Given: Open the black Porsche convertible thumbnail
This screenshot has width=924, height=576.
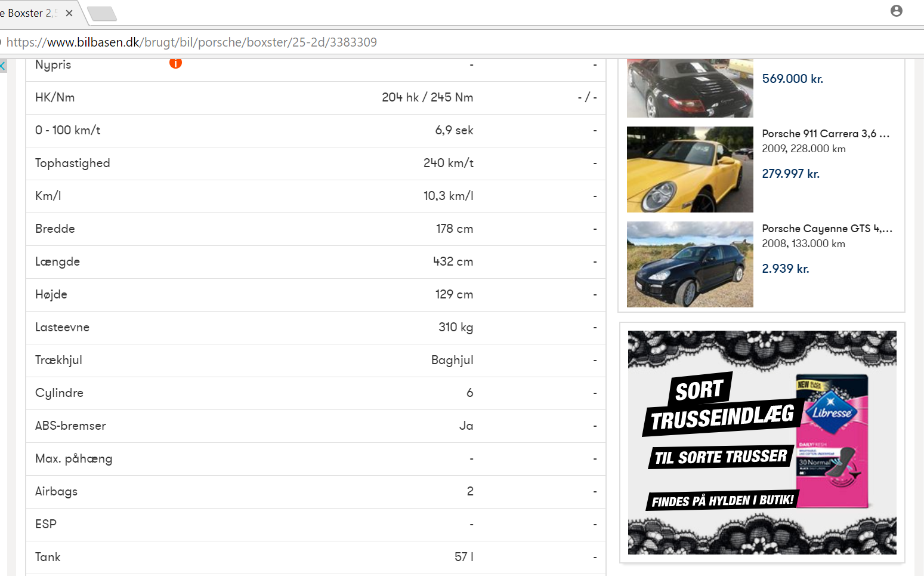Looking at the screenshot, I should 690,88.
